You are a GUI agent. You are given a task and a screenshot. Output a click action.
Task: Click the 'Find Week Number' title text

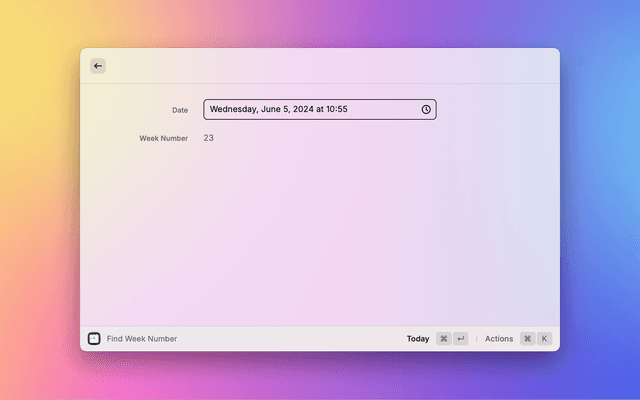[142, 339]
